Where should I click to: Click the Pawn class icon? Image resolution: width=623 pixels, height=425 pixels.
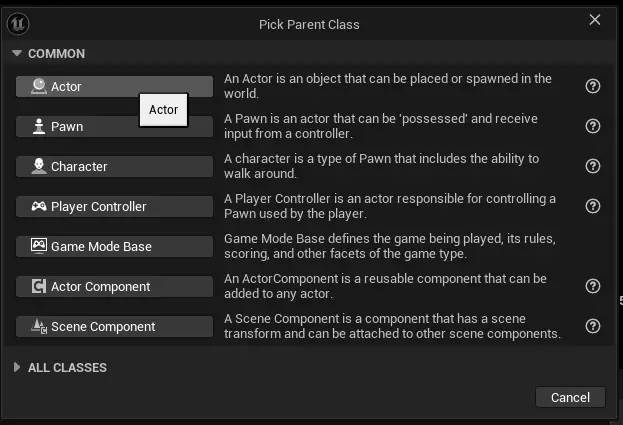coord(38,127)
